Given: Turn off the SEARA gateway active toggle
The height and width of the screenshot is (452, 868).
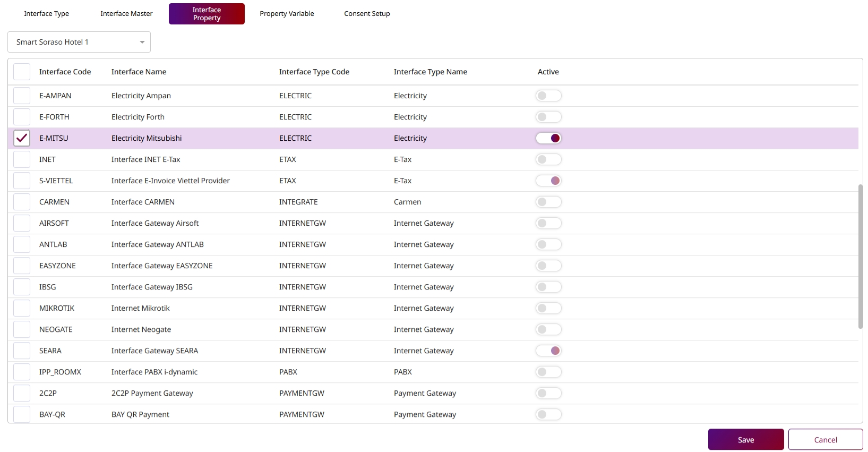Looking at the screenshot, I should point(548,351).
